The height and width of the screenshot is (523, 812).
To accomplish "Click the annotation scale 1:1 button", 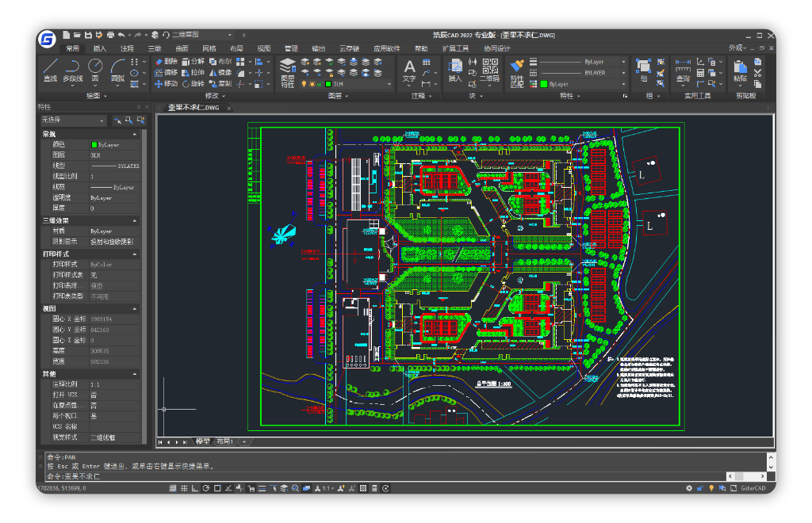I will [325, 488].
